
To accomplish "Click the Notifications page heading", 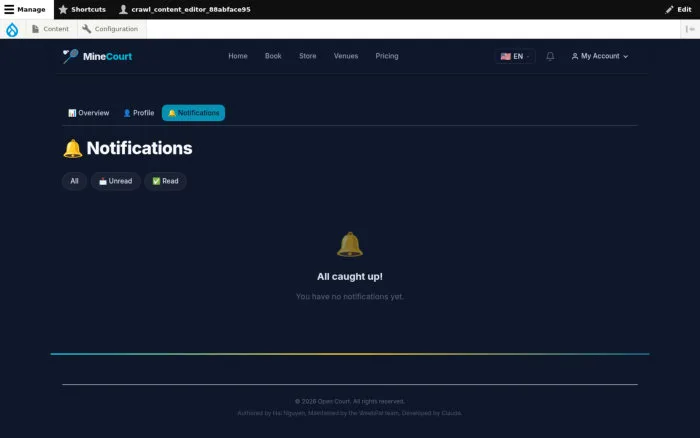I will coord(128,148).
